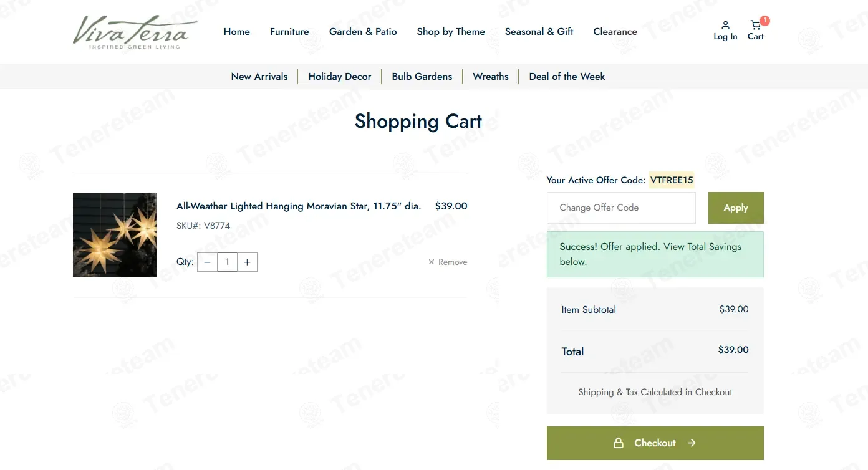Open the Wreaths link
This screenshot has height=470, width=868.
(x=491, y=77)
